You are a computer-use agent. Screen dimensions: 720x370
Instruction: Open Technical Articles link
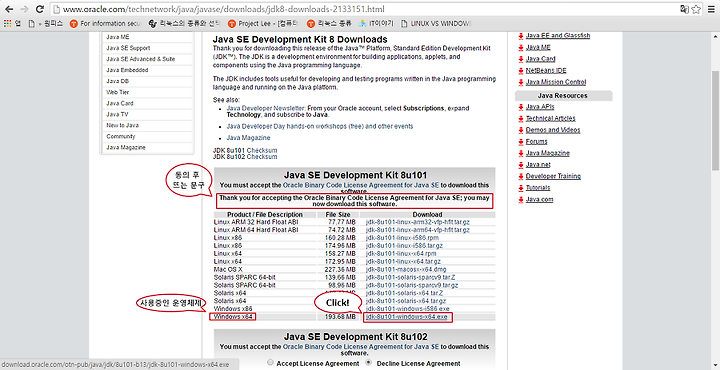[x=551, y=118]
